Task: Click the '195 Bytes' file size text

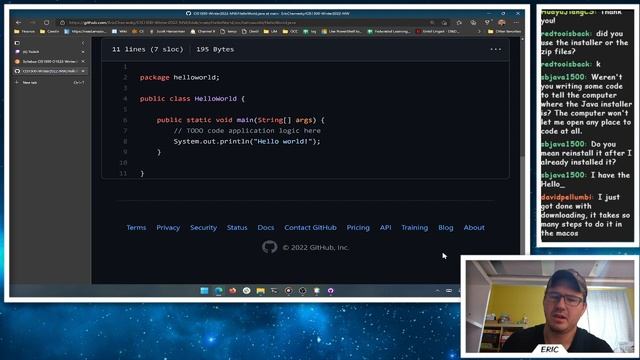Action: (x=215, y=49)
